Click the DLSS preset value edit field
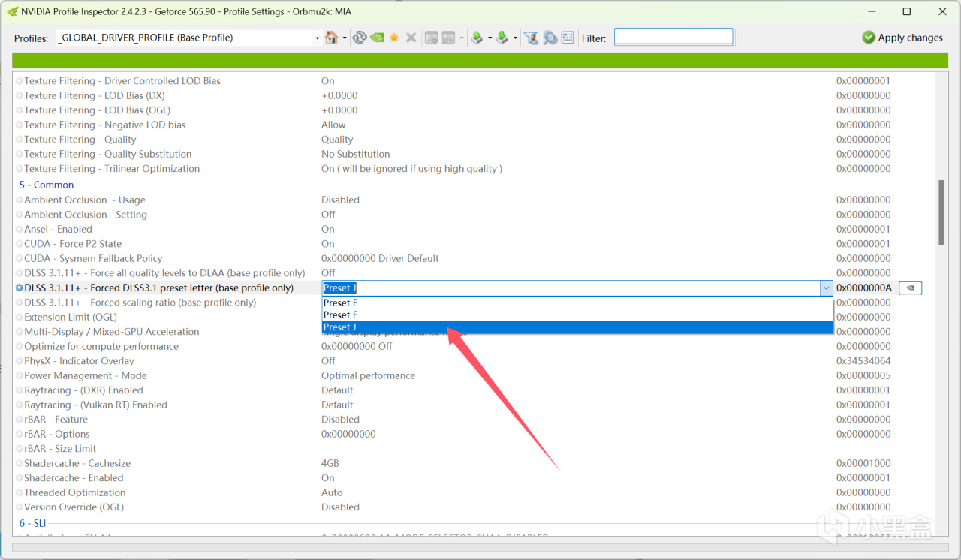 click(x=571, y=288)
